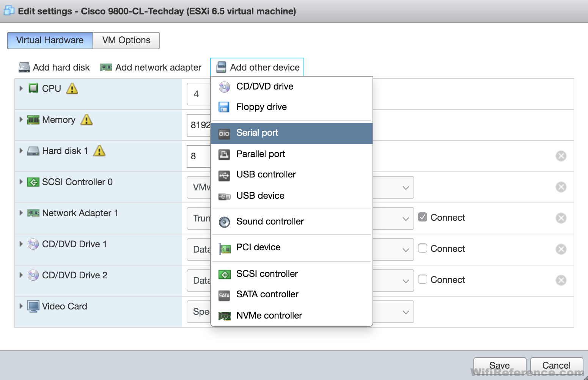Screen dimensions: 588x380
Task: Choose CD/DVD drive from the device menu
Action: (x=292, y=86)
